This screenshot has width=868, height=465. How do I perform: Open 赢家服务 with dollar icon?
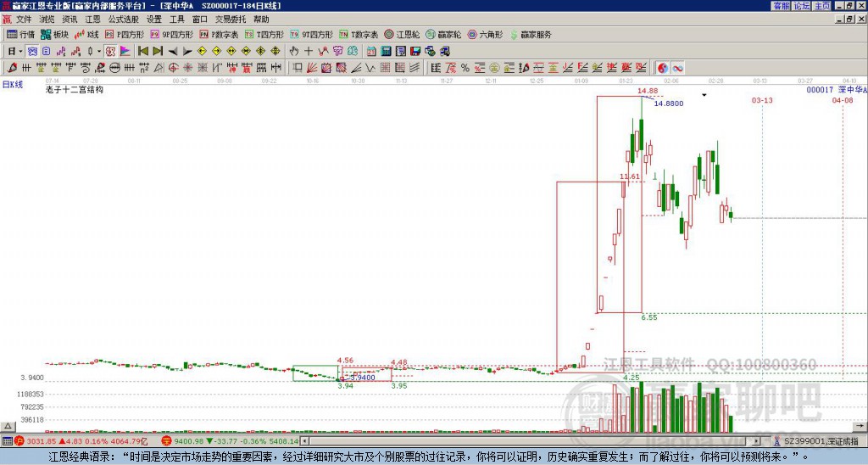pyautogui.click(x=531, y=34)
